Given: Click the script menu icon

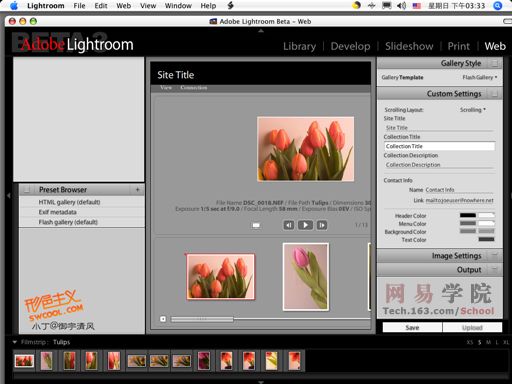Looking at the screenshot, I should tap(230, 5).
